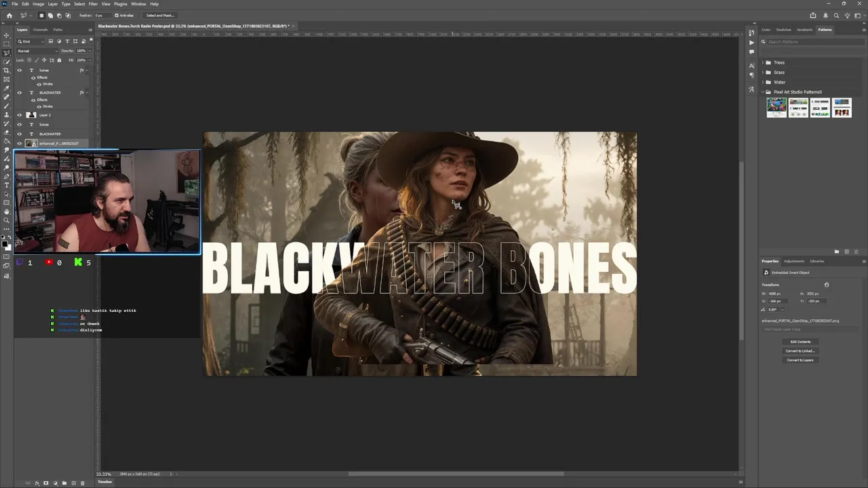The height and width of the screenshot is (488, 868).
Task: Hide Layer 2 visibility eye
Action: coord(19,115)
